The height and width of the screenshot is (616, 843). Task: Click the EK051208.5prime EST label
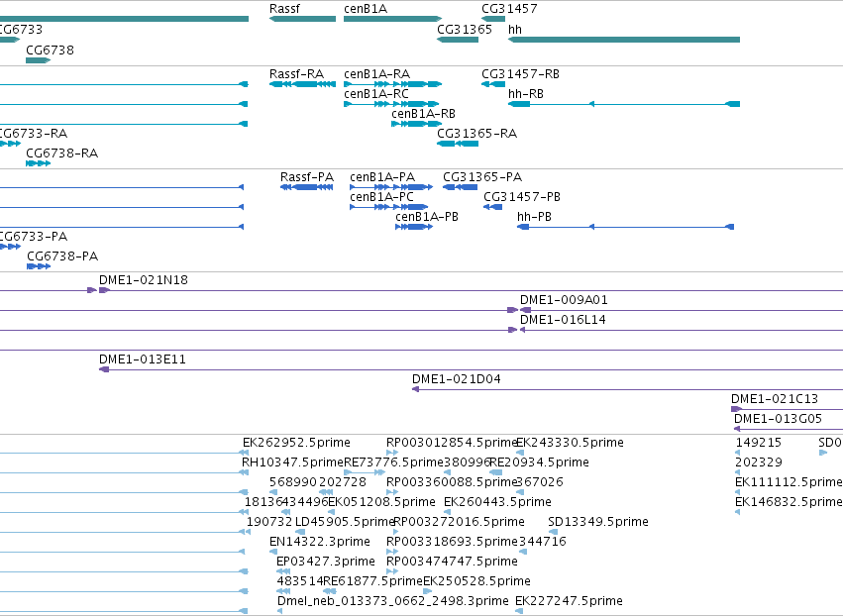[381, 502]
